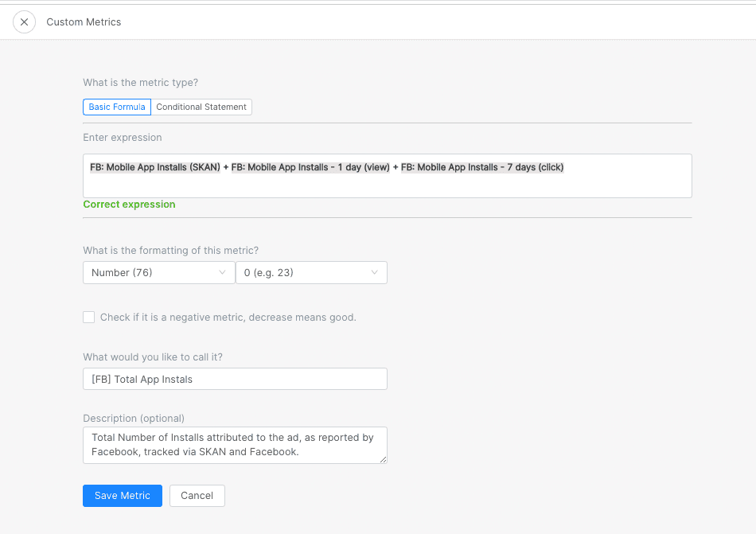Image resolution: width=756 pixels, height=534 pixels.
Task: Grab the description textarea resize handle
Action: (x=384, y=460)
